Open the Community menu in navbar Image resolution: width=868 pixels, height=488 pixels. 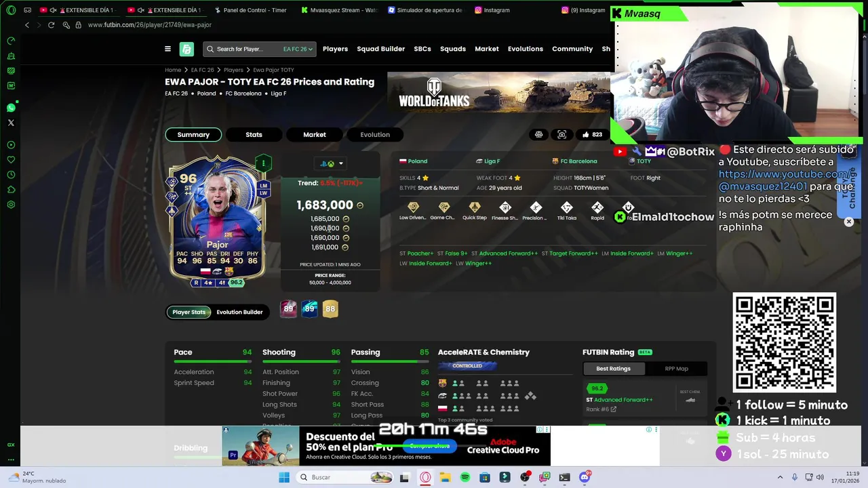[572, 49]
